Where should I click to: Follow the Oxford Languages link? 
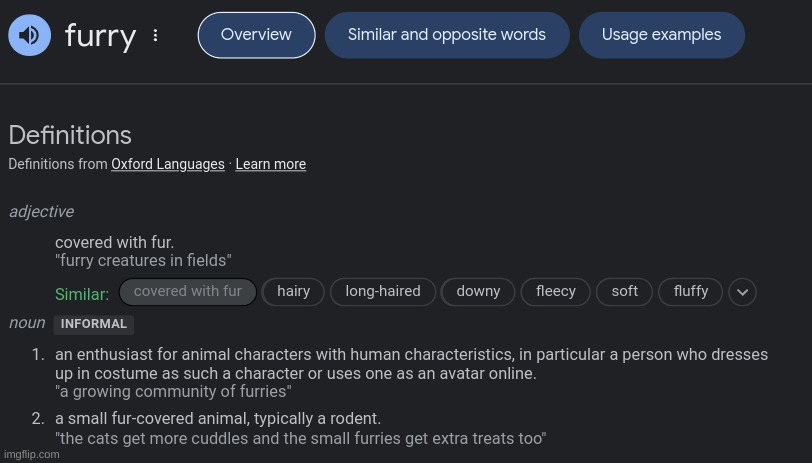point(168,164)
